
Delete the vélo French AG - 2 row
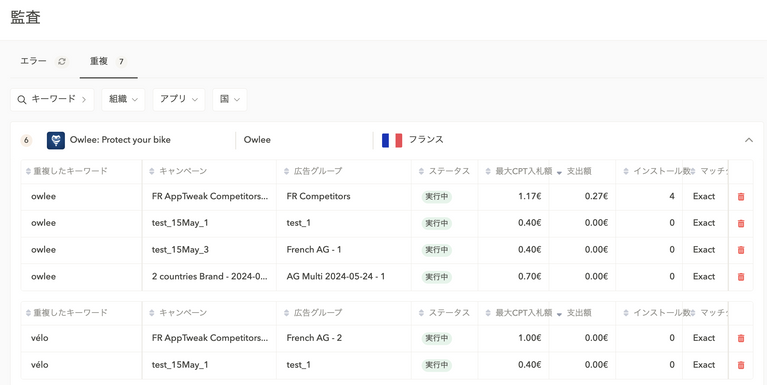point(741,338)
